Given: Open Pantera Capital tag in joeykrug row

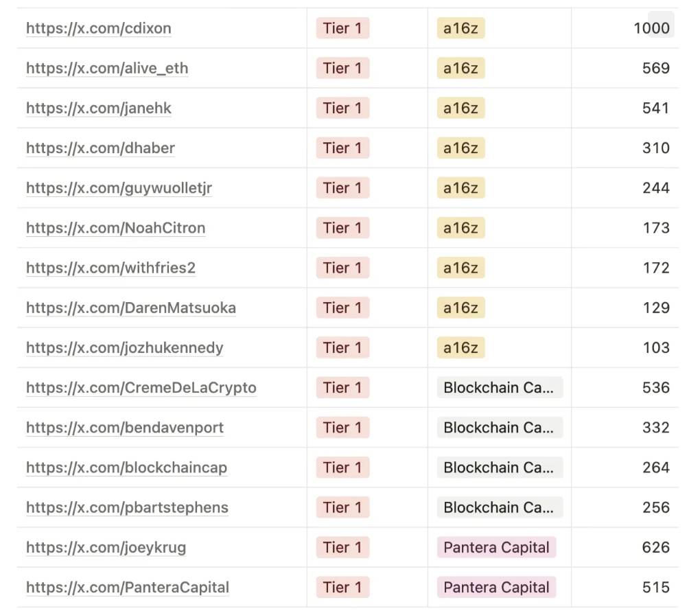Looking at the screenshot, I should (x=496, y=548).
